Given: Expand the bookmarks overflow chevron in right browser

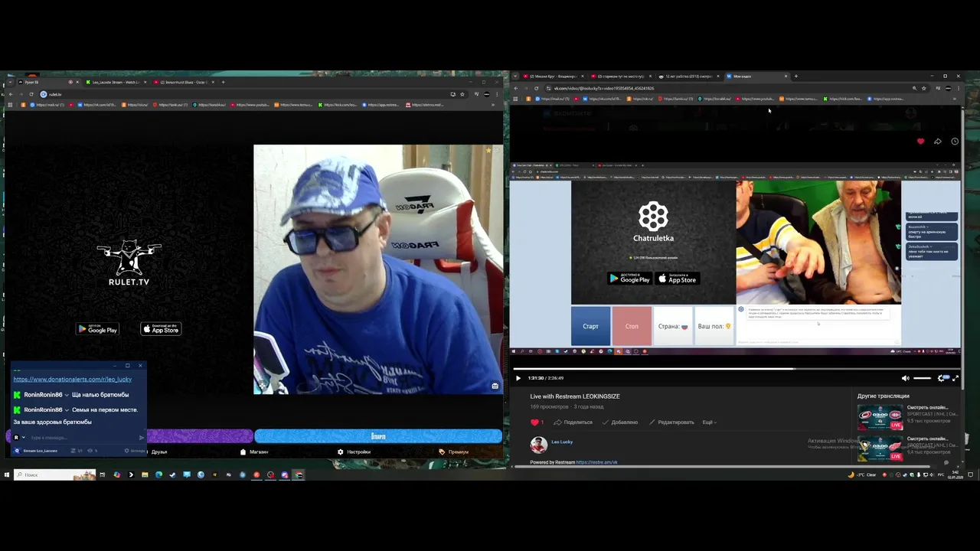Looking at the screenshot, I should tap(954, 99).
